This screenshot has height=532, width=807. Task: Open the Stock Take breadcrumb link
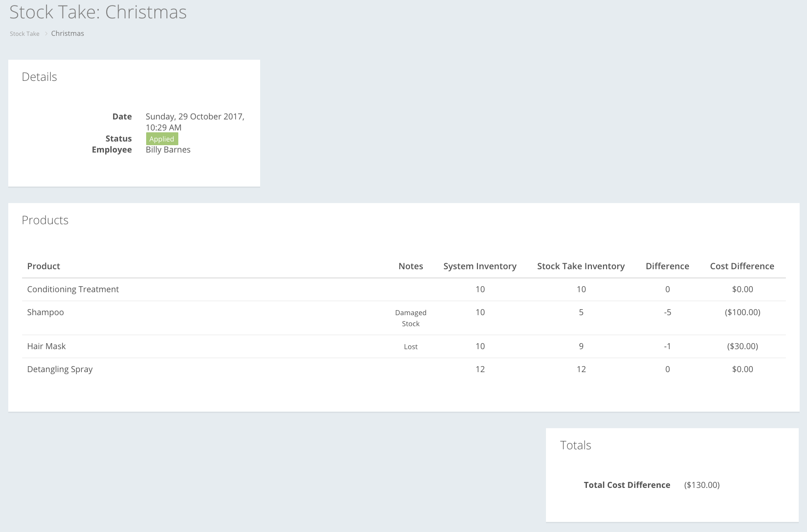(x=24, y=33)
